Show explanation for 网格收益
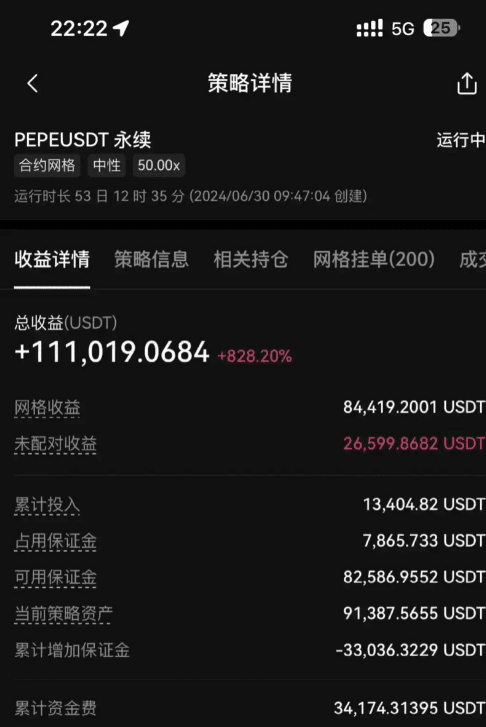Image resolution: width=486 pixels, height=727 pixels. click(x=47, y=408)
